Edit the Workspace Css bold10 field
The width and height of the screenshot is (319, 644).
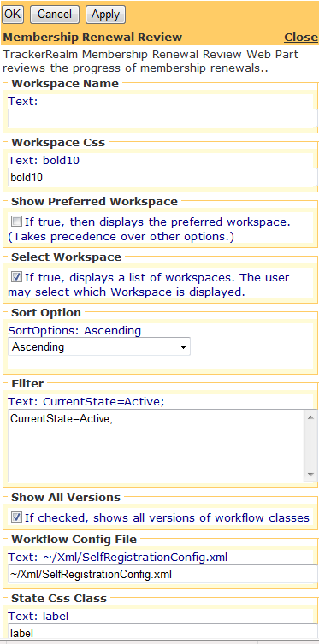163,177
